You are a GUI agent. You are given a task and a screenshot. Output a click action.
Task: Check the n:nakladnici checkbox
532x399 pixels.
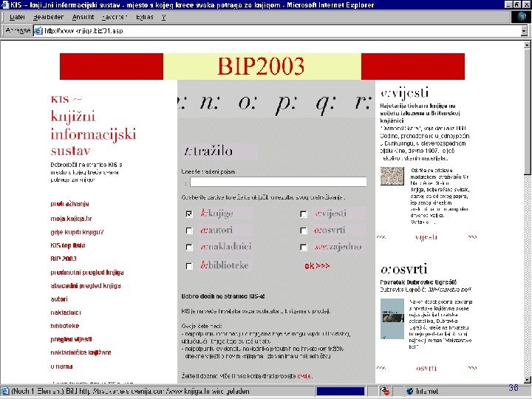point(189,248)
